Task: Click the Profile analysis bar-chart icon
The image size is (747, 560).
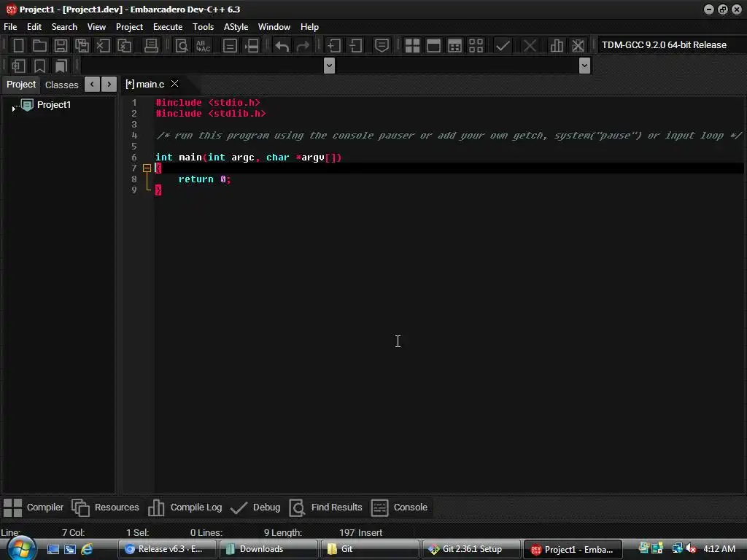Action: click(557, 45)
